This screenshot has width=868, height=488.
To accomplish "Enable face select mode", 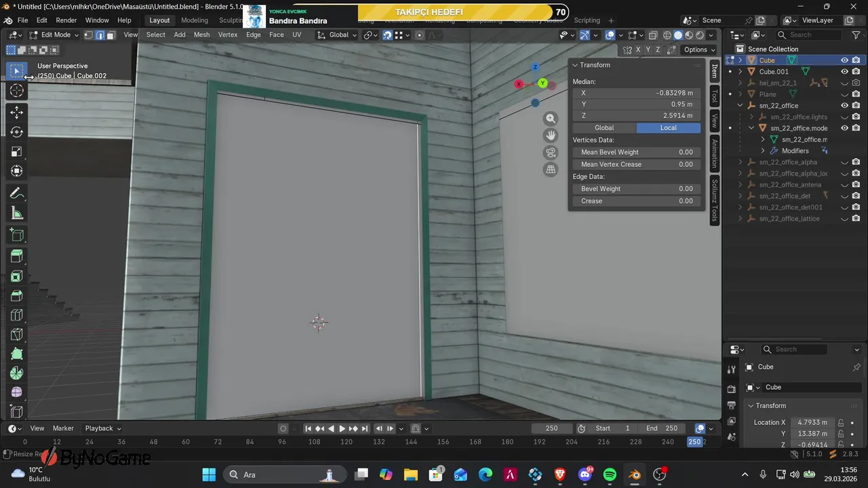I will point(111,35).
